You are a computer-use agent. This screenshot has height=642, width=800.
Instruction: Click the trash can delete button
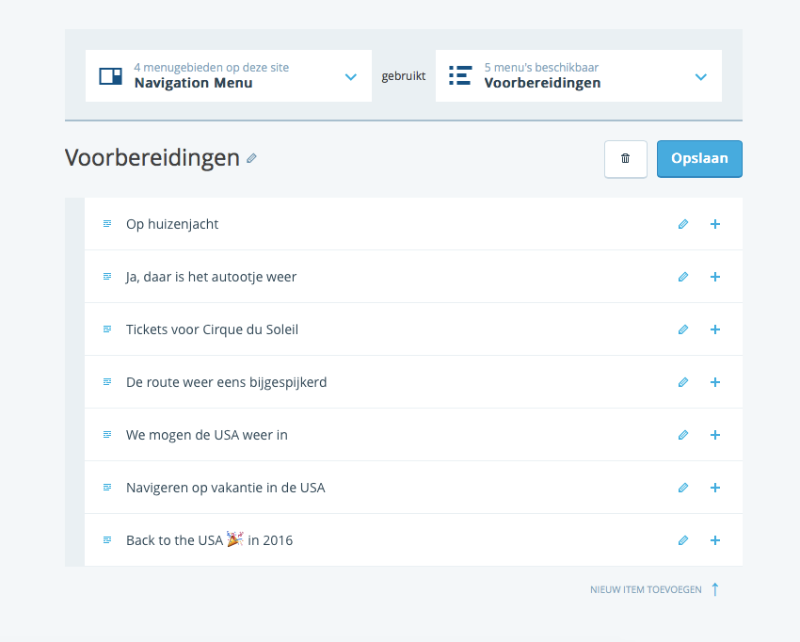coord(626,158)
